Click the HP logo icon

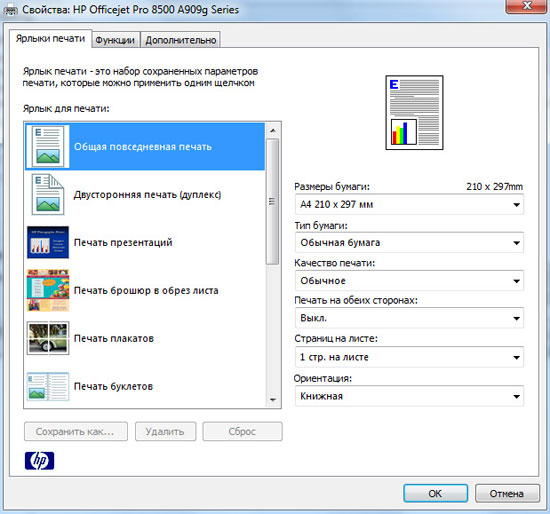[x=39, y=461]
